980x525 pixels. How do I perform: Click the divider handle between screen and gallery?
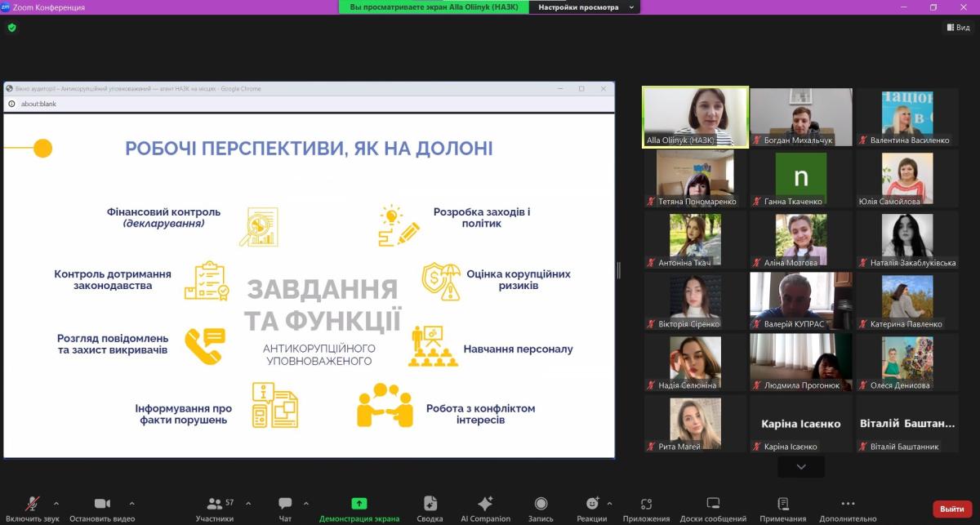pos(619,270)
